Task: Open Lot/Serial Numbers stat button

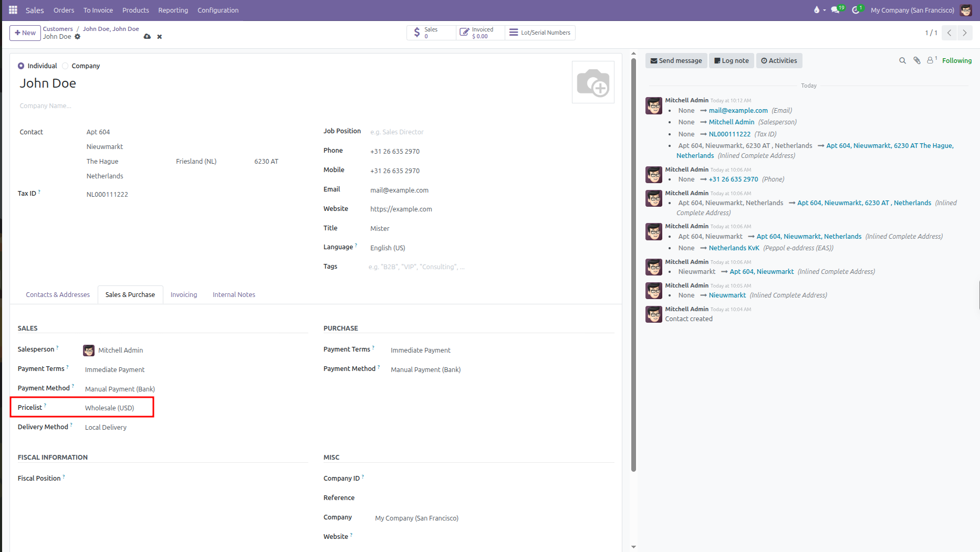Action: click(x=540, y=33)
